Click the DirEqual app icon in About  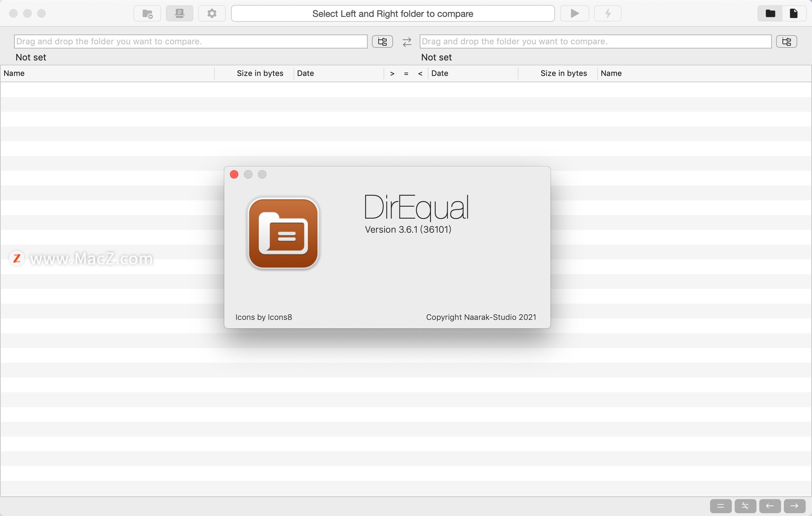point(283,233)
